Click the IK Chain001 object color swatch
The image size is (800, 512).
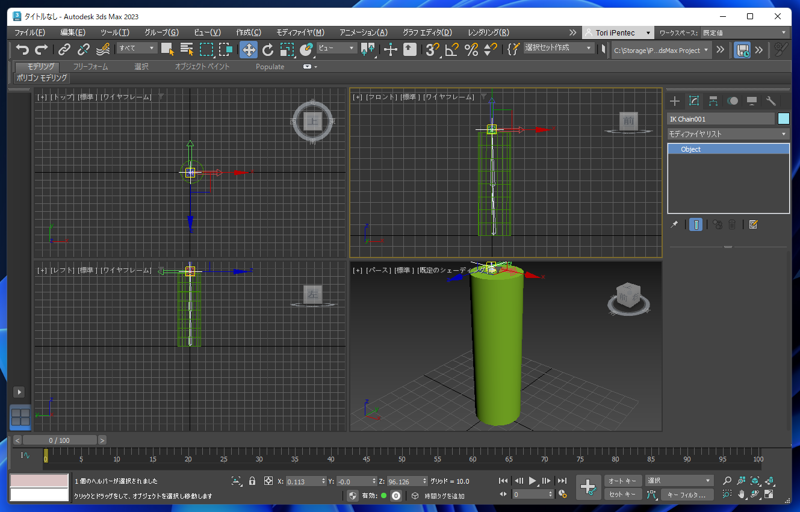[784, 119]
